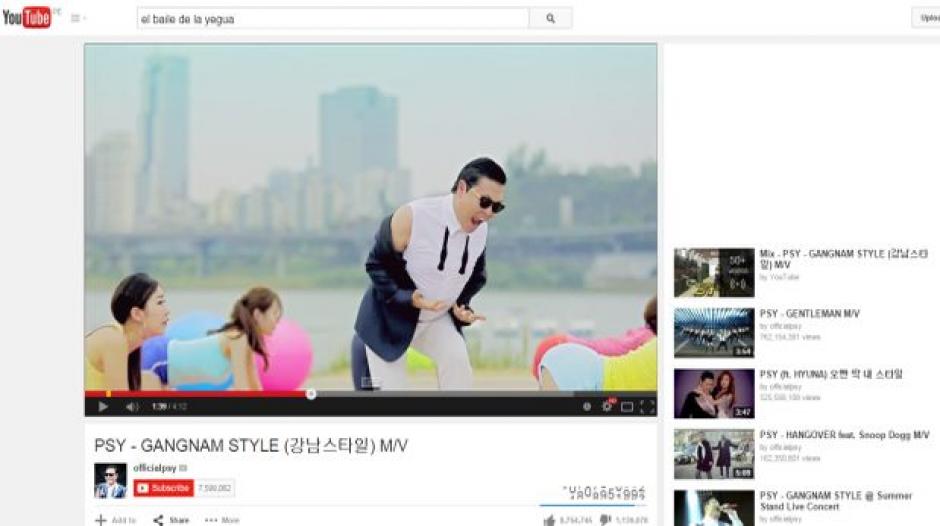Open the PSY (ft. HYUNA) video thumbnail
Viewport: 940px width, 526px height.
(x=714, y=393)
